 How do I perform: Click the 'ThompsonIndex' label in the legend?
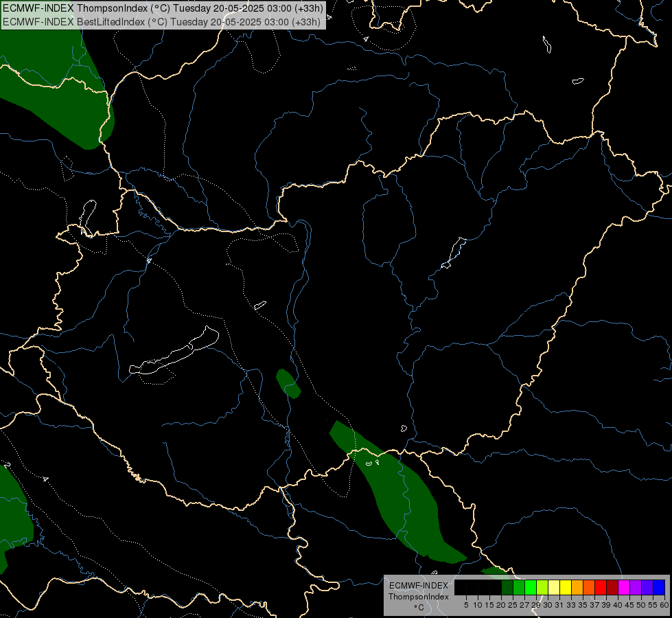[x=418, y=597]
